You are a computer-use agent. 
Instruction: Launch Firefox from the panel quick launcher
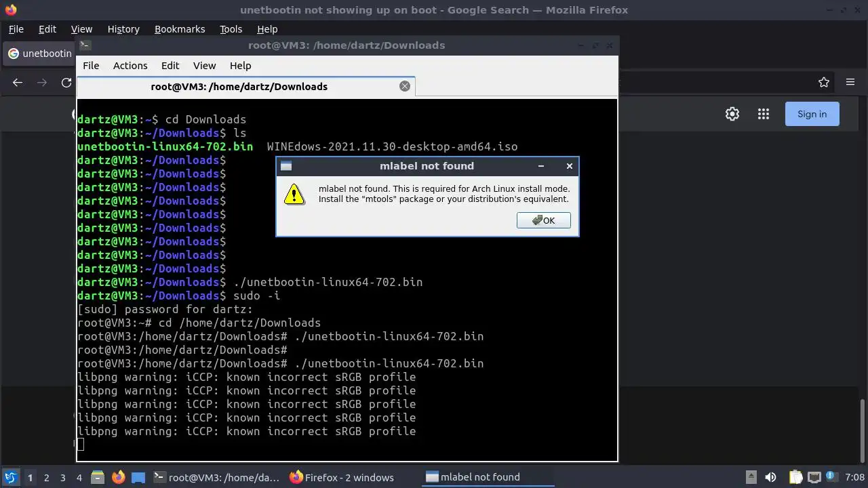click(119, 477)
